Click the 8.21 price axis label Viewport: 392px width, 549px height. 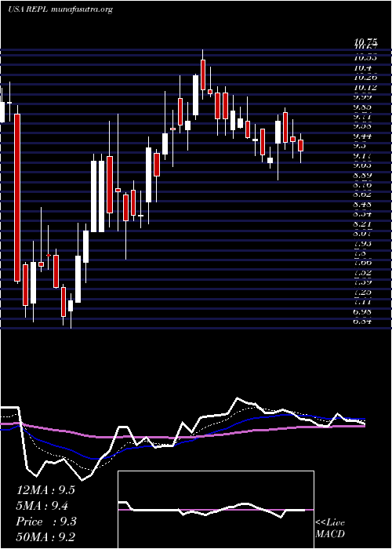[364, 224]
